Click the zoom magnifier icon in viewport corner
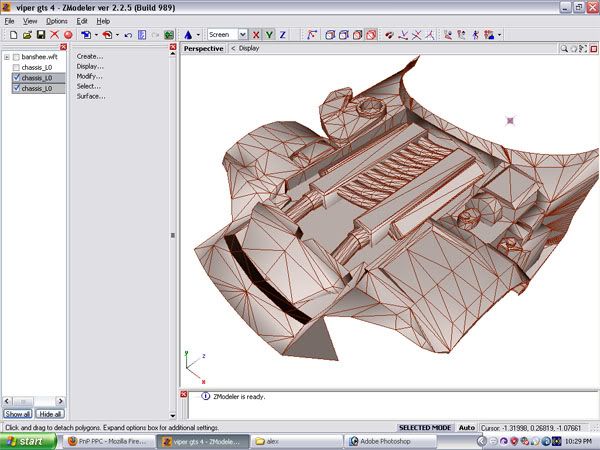The image size is (600, 450). (x=564, y=47)
